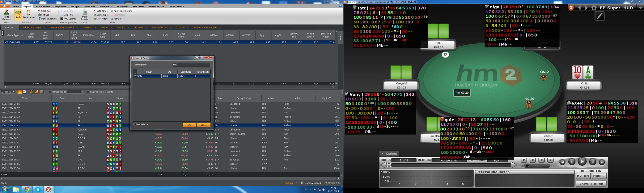This screenshot has height=193, width=644.
Task: Skip to the first action in replayer
Action: tap(562, 162)
